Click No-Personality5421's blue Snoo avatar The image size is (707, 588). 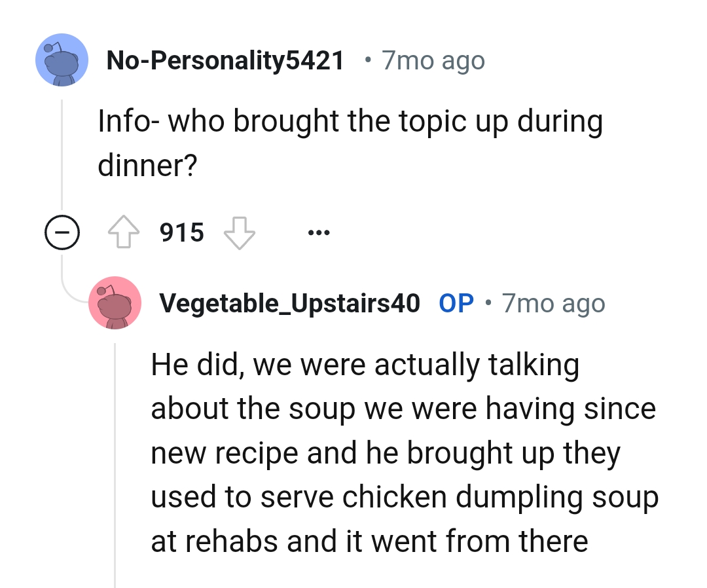pyautogui.click(x=61, y=60)
